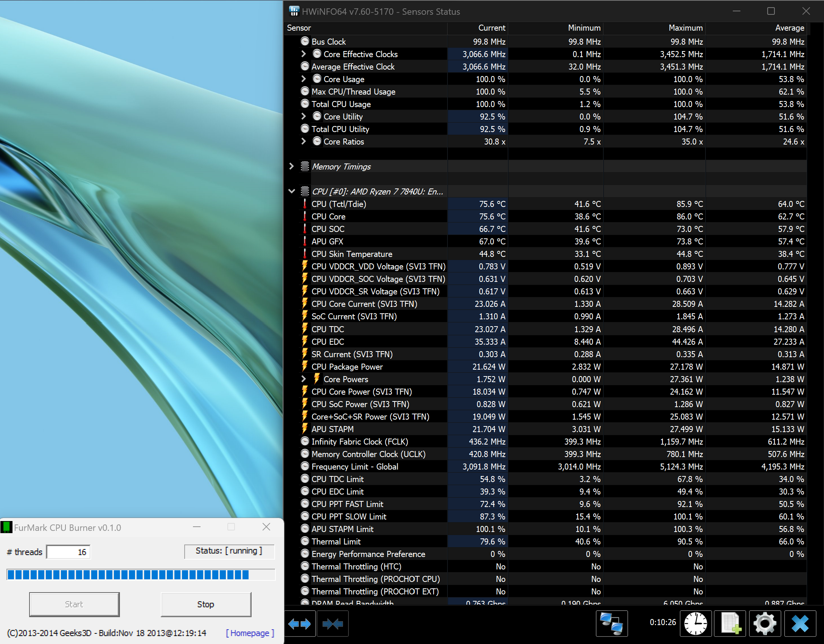The width and height of the screenshot is (824, 644).
Task: Click the log file with plus icon
Action: coord(730,623)
